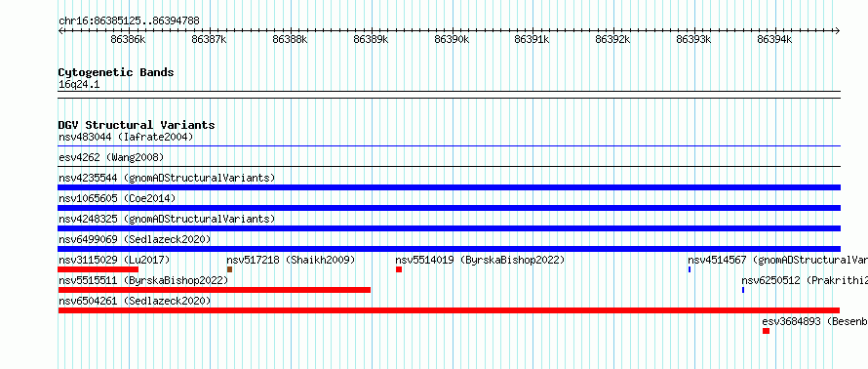
Task: Open variant nsv4514567 label
Action: (x=777, y=260)
